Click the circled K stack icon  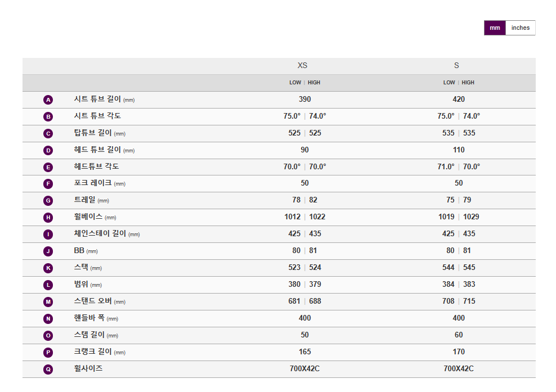(48, 268)
